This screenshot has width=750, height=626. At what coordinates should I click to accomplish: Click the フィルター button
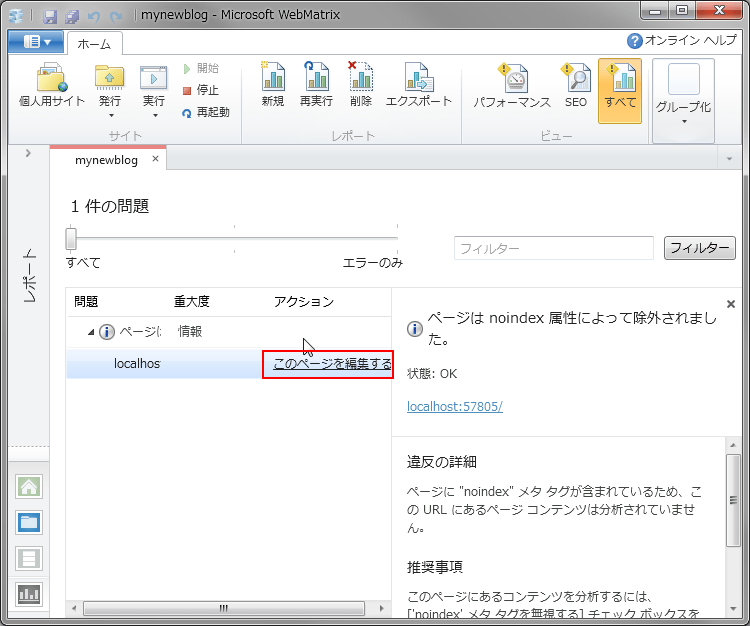click(699, 248)
